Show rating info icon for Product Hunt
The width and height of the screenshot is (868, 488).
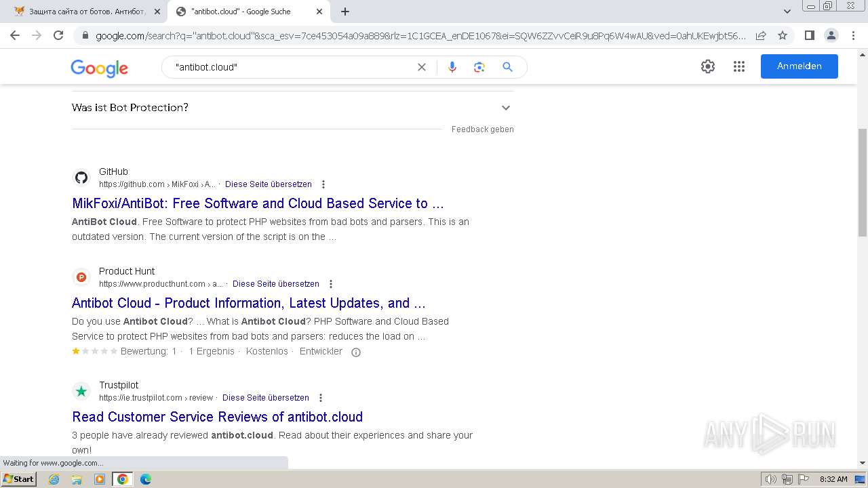point(356,352)
